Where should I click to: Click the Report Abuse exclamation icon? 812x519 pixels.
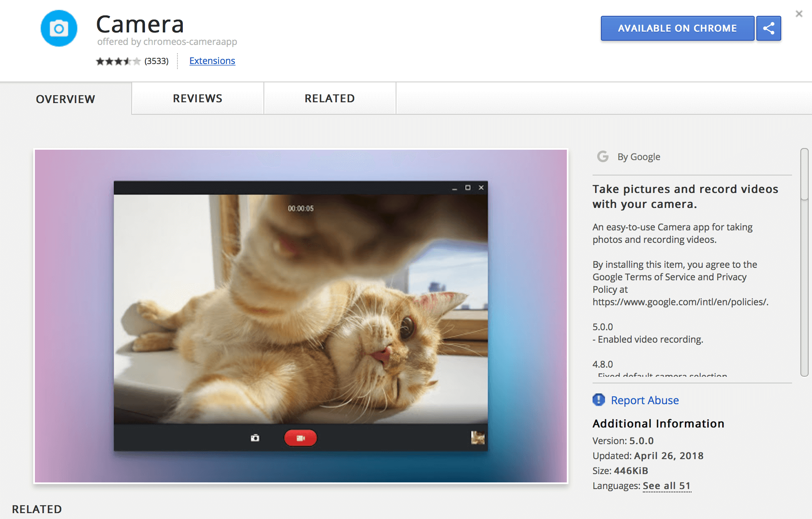coord(599,400)
